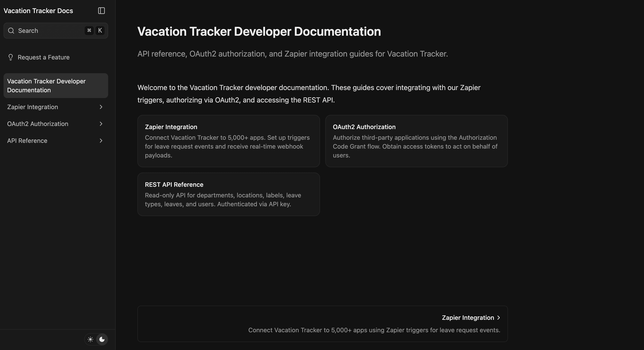Viewport: 644px width, 350px height.
Task: Toggle the light/dark theme switch
Action: [96, 339]
